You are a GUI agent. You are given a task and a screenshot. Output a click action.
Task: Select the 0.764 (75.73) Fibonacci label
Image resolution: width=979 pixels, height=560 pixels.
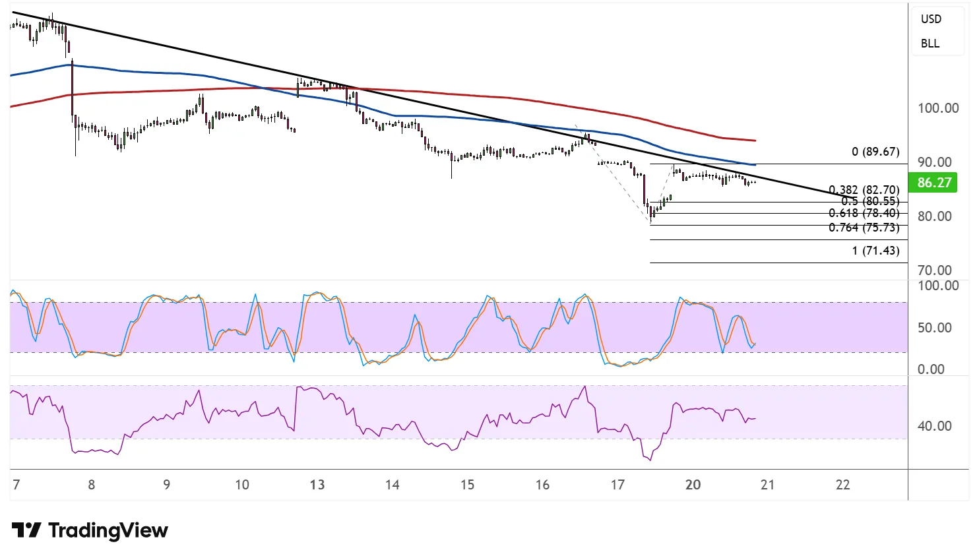(864, 228)
